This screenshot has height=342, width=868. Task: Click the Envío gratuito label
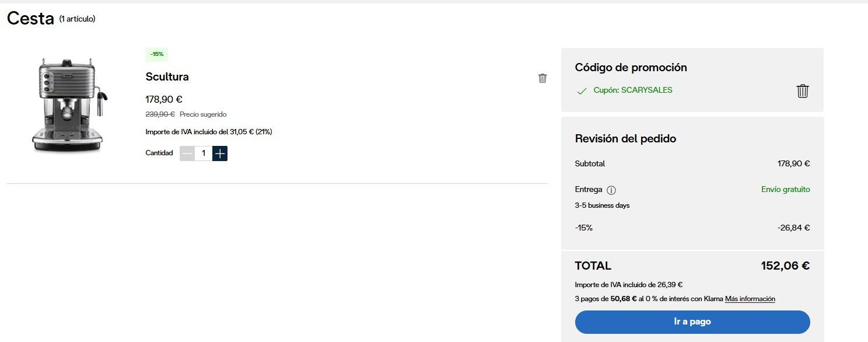coord(785,189)
